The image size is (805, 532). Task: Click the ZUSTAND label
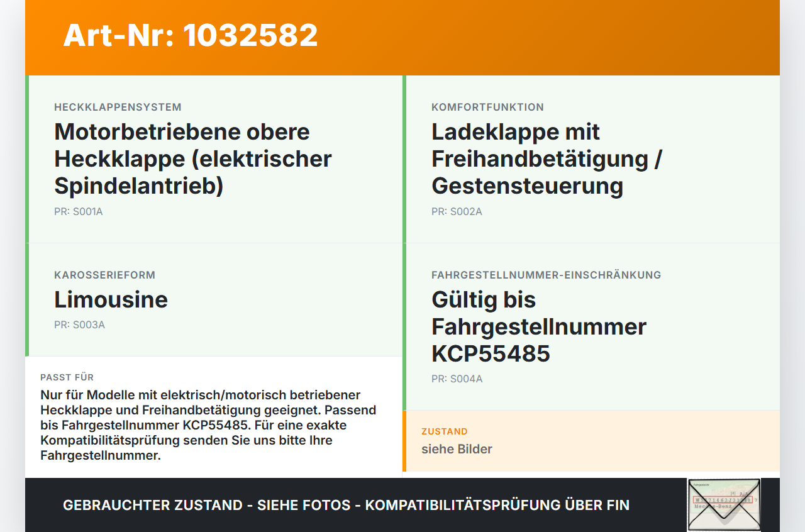click(x=445, y=431)
